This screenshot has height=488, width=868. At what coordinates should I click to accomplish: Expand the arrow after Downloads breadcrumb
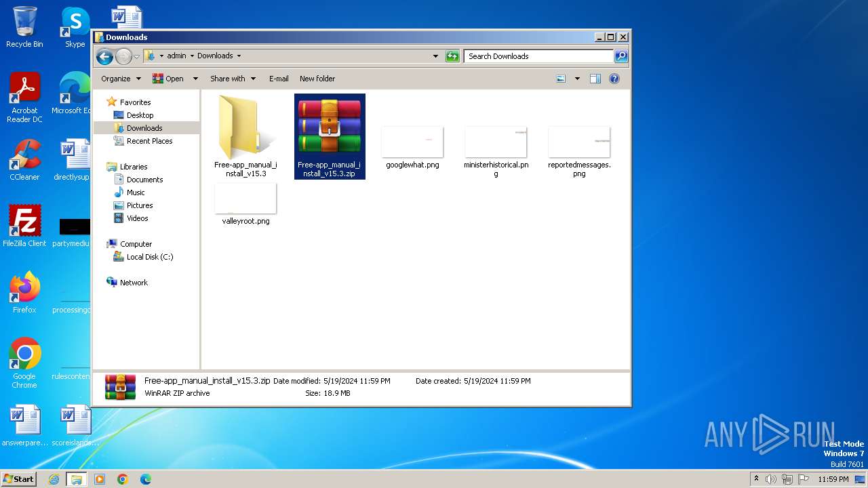pos(239,56)
